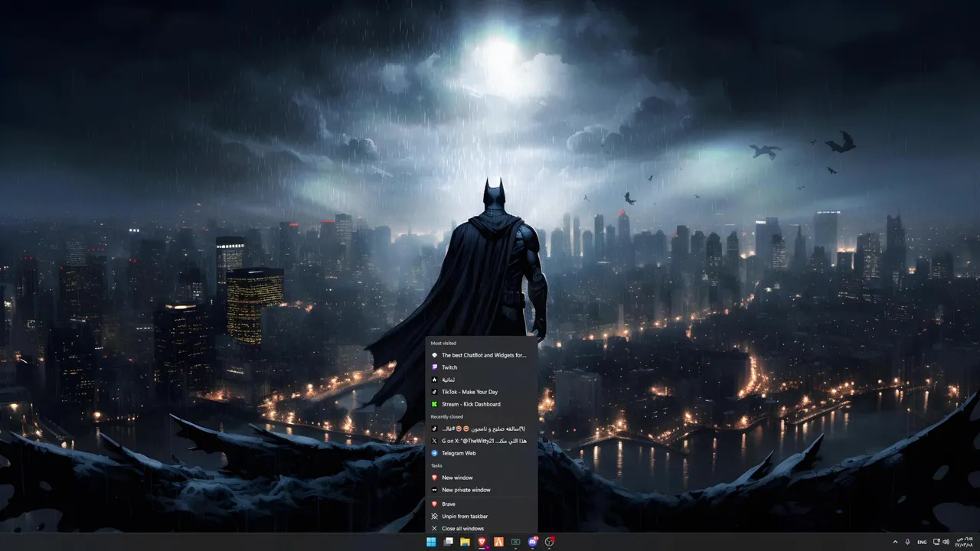Open Task View from the taskbar

pyautogui.click(x=448, y=542)
